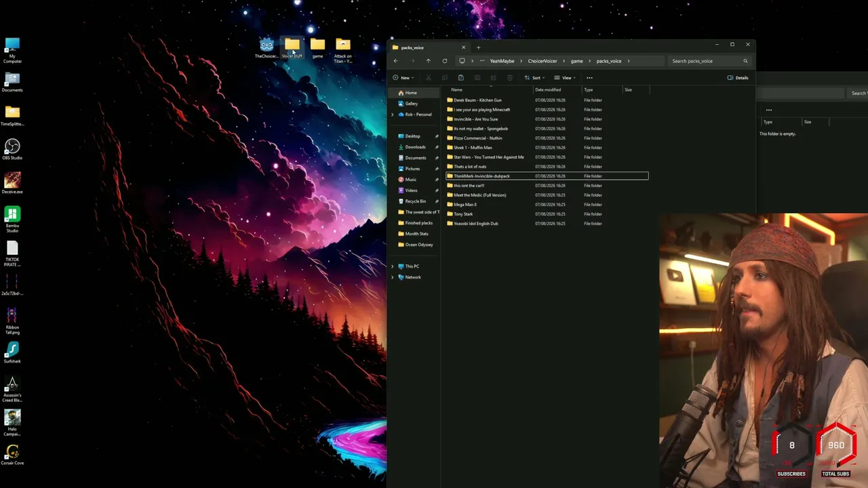868x488 pixels.
Task: Select the Attack on Titan desktop folder
Action: click(343, 51)
